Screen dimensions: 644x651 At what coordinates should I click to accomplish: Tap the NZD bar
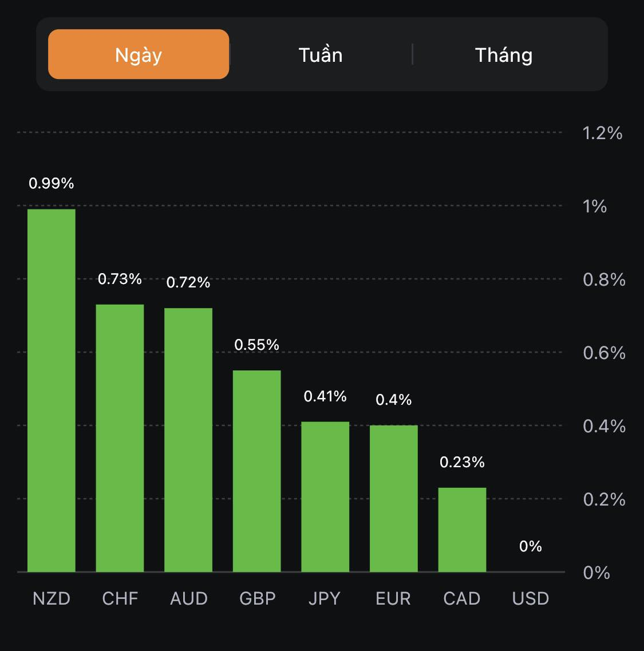pos(52,389)
